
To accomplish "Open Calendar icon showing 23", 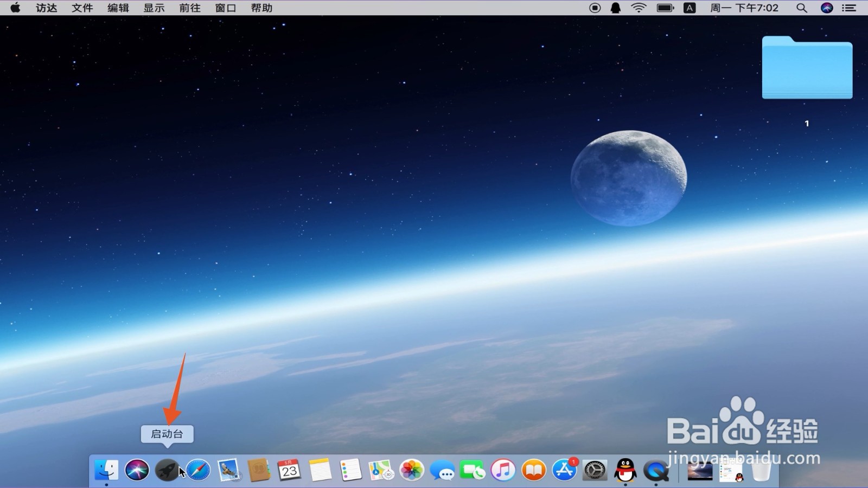I will [x=289, y=470].
